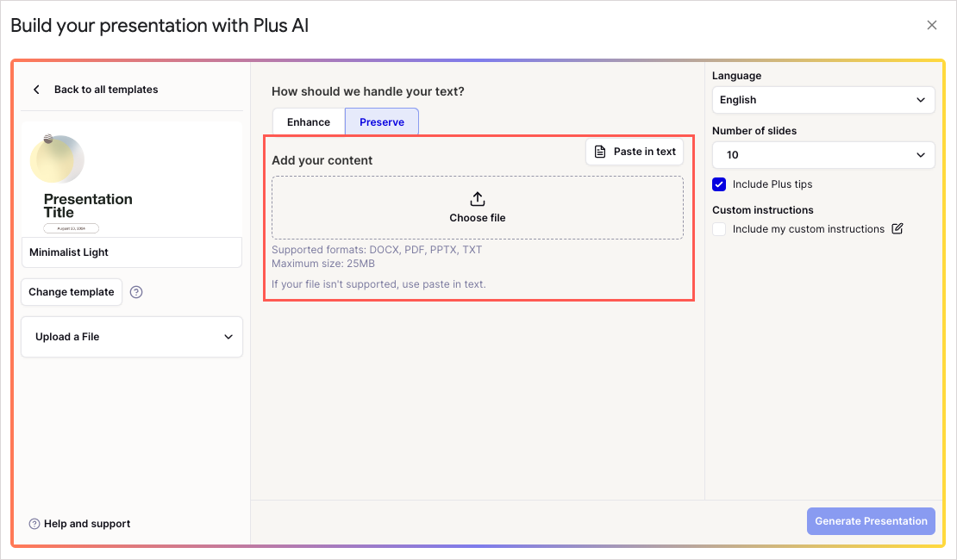Open the Number of slides dropdown
This screenshot has width=957, height=560.
(823, 155)
